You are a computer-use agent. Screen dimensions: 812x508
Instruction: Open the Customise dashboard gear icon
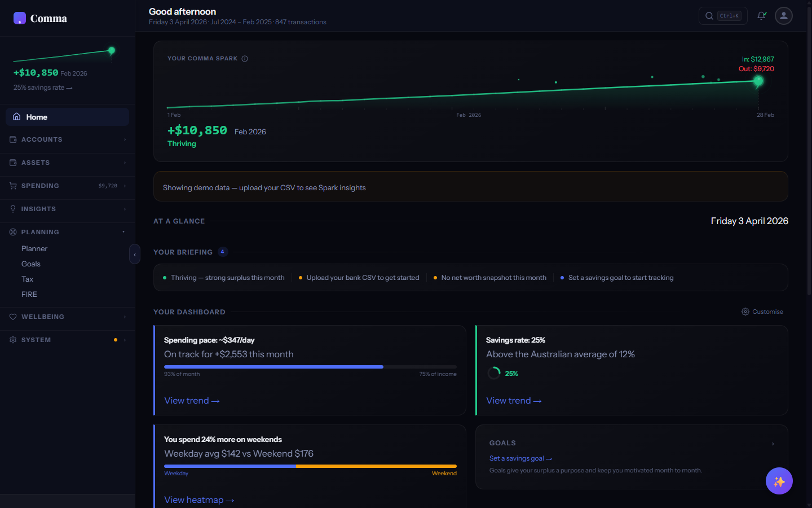745,311
